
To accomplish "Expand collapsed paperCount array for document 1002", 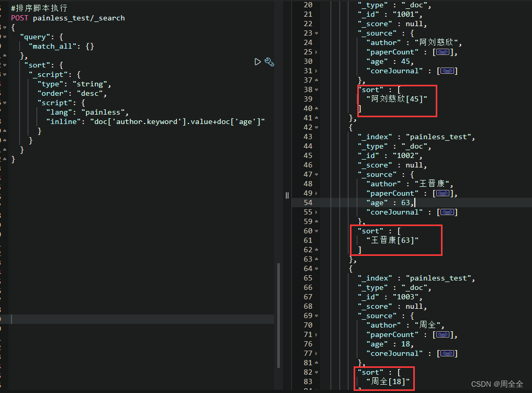I will pos(443,193).
